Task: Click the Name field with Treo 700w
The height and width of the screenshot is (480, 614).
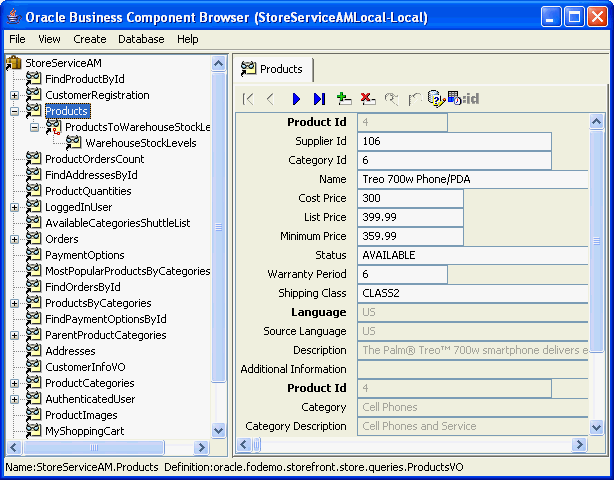Action: pyautogui.click(x=473, y=179)
